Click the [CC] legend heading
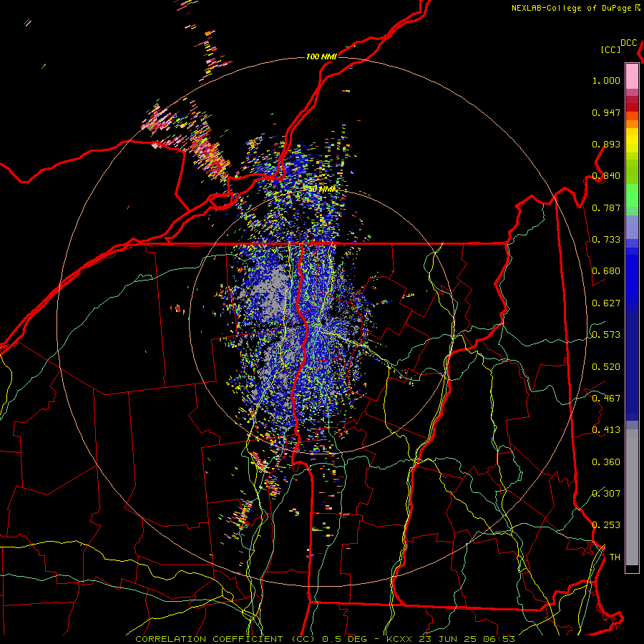Image resolution: width=644 pixels, height=644 pixels. (x=611, y=49)
